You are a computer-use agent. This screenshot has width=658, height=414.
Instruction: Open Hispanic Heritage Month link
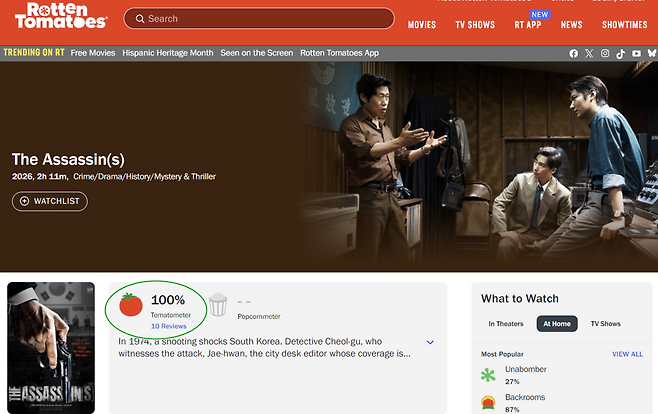pos(168,53)
